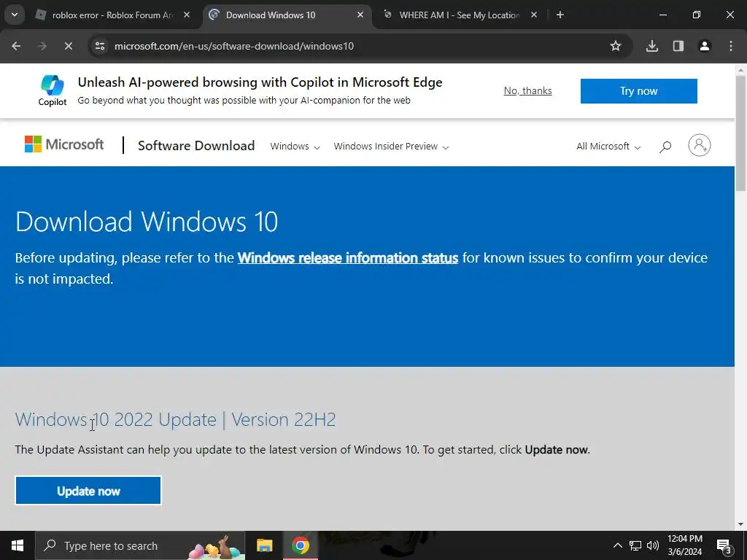This screenshot has width=747, height=560.
Task: Click the page vertical scrollbar thumb
Action: (740, 133)
